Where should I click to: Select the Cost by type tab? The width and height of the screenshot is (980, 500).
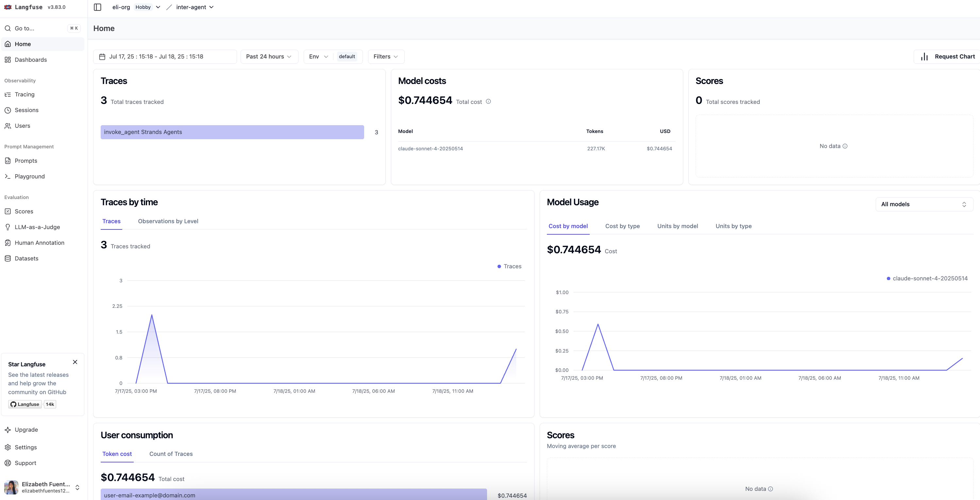622,226
